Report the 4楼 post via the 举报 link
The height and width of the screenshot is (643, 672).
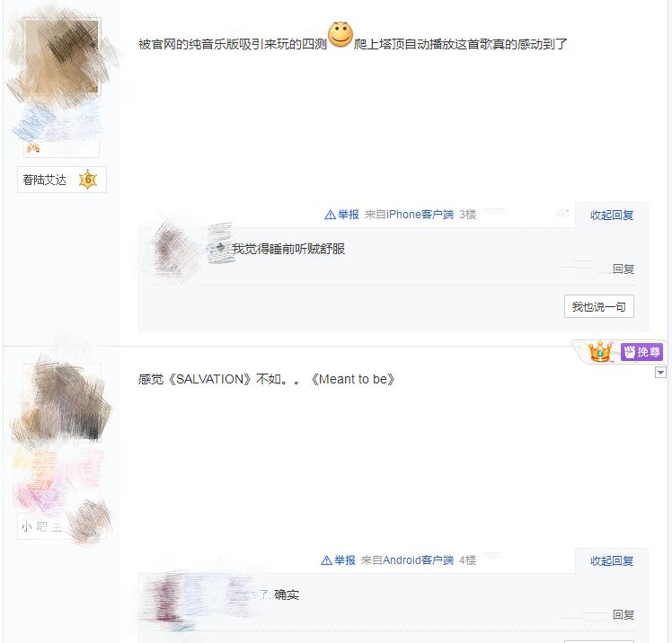[x=345, y=560]
